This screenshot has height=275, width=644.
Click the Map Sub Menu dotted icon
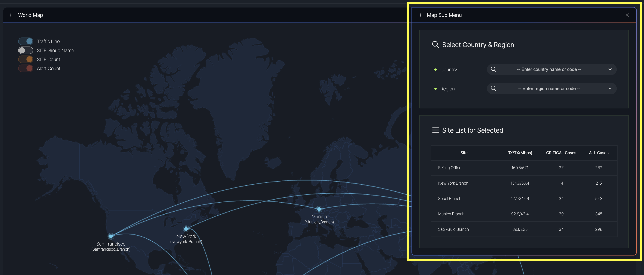click(420, 15)
